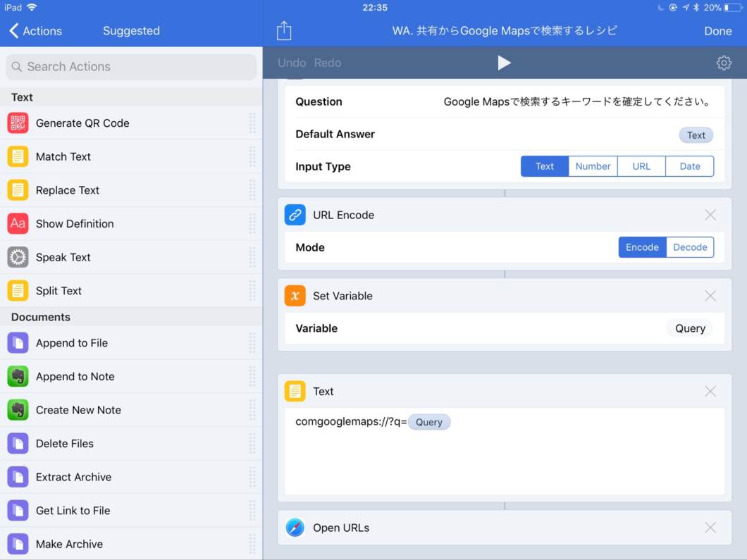The image size is (747, 560).
Task: Tap the Replace Text action icon
Action: (18, 190)
